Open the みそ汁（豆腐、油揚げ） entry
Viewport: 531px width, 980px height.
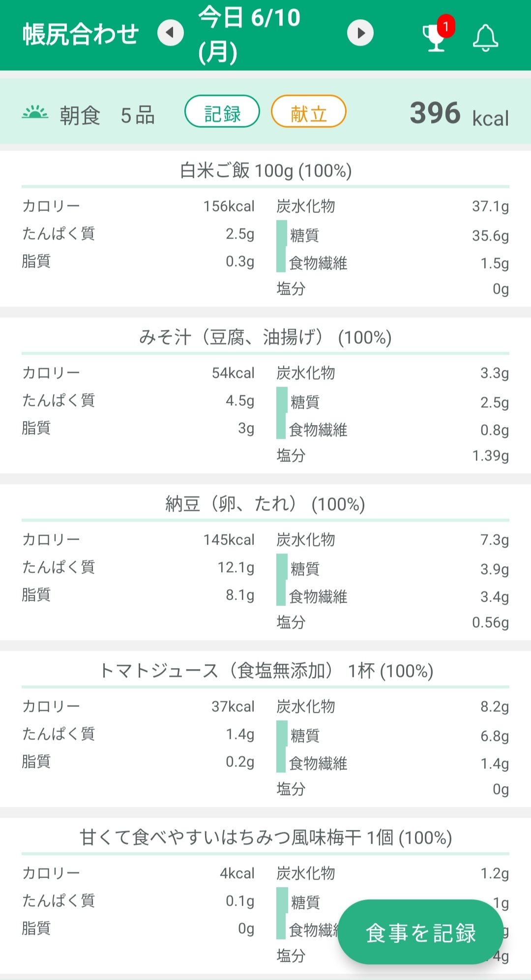(x=265, y=337)
